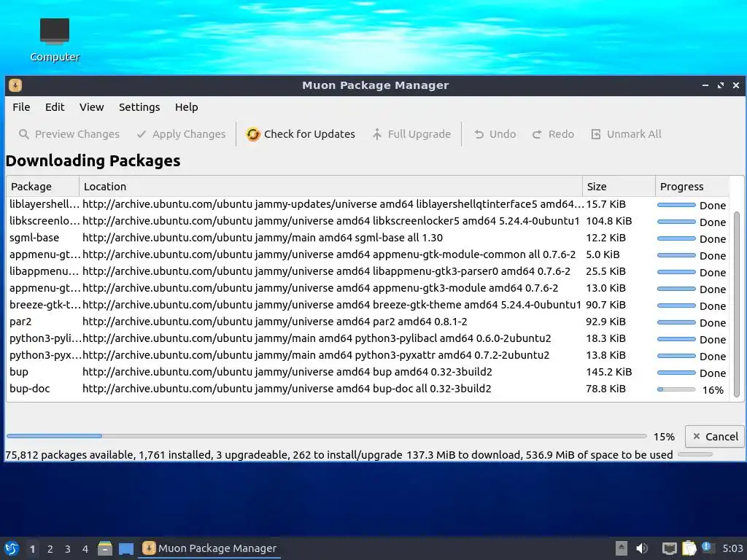Click the 5.0 KiB size cell
This screenshot has height=560, width=747.
click(x=603, y=254)
